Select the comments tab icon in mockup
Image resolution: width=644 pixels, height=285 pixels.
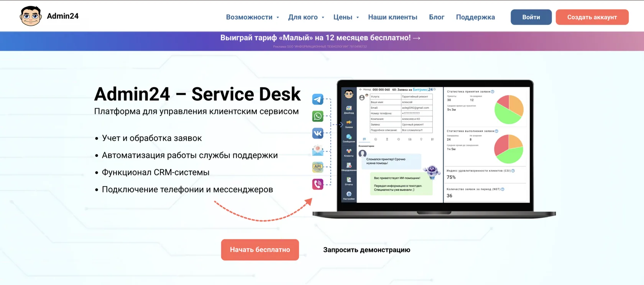coord(364,139)
